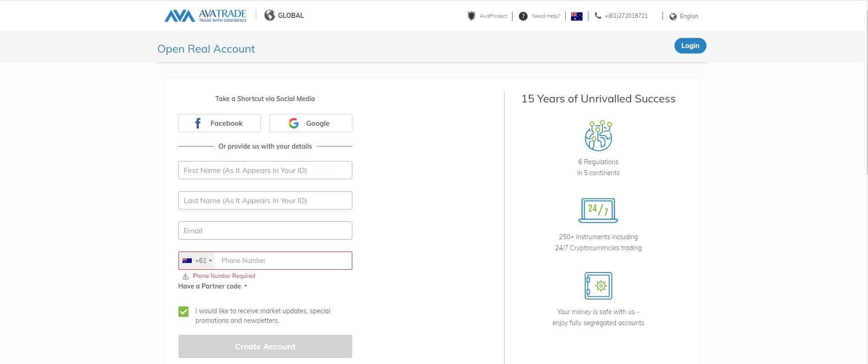Screen dimensions: 868x364
Task: Focus the Email input field
Action: point(265,230)
